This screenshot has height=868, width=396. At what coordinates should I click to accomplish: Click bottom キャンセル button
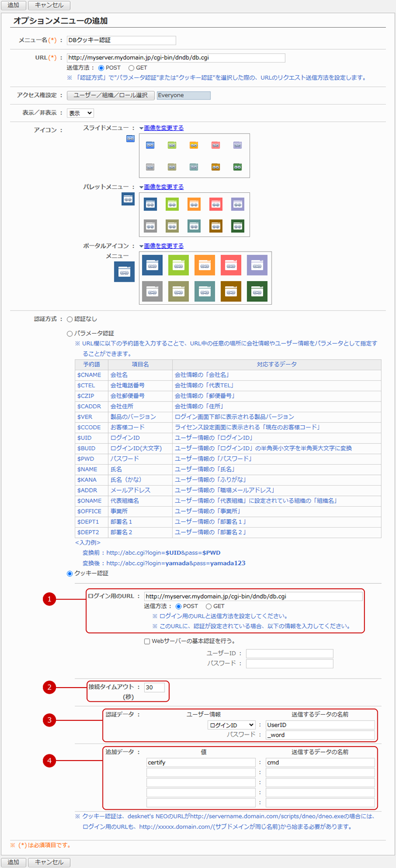(49, 862)
